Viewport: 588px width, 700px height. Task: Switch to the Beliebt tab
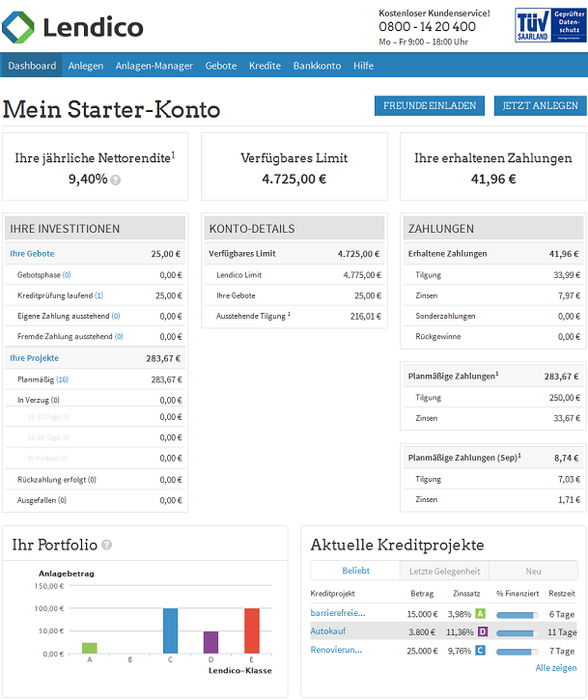[355, 571]
